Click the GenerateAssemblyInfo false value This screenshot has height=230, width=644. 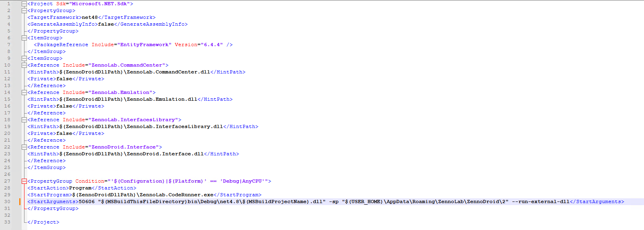click(x=106, y=24)
